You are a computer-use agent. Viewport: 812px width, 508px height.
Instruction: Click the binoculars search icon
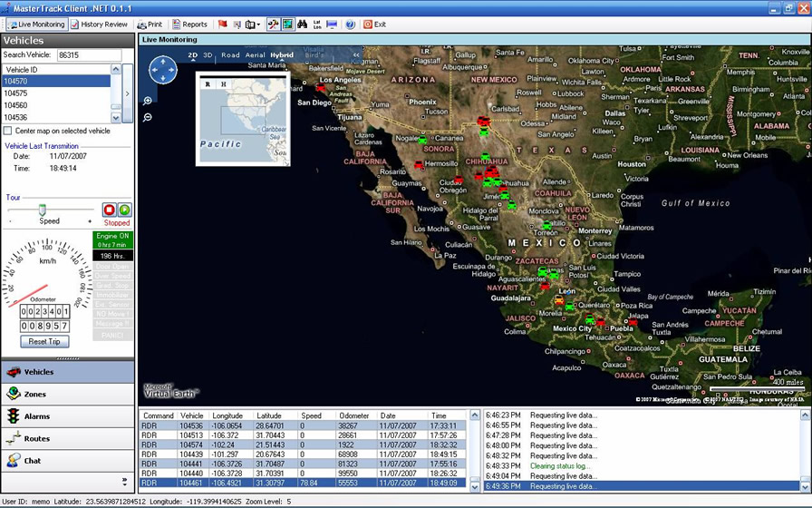coord(303,24)
